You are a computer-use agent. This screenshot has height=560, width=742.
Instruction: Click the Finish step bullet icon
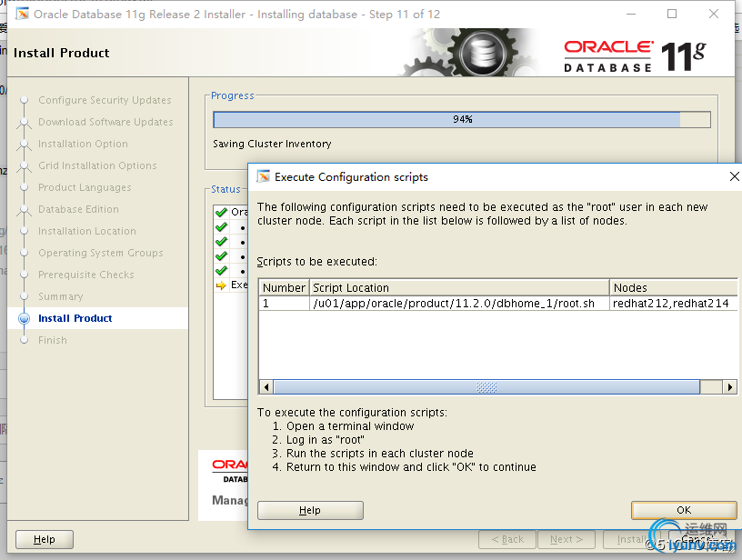click(x=25, y=340)
